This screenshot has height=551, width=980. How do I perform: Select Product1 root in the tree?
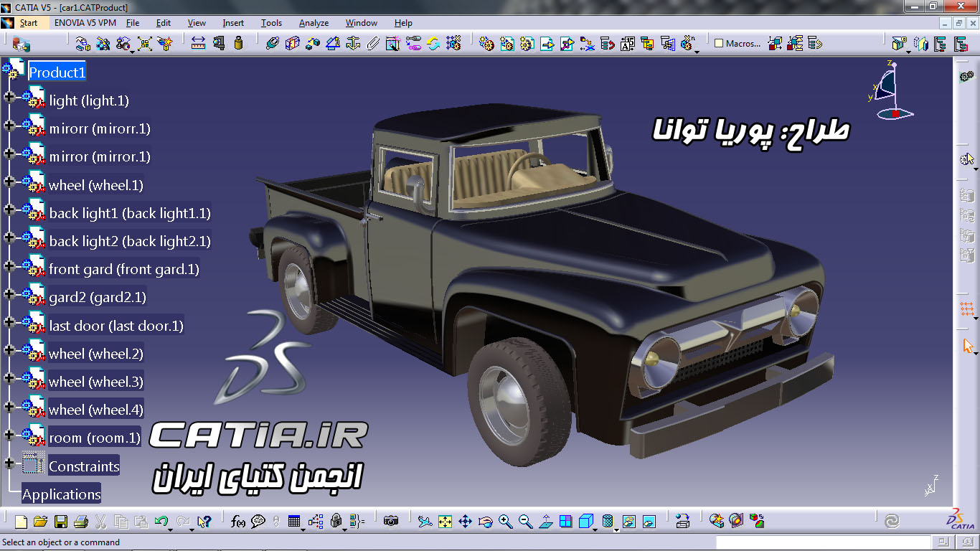(57, 72)
